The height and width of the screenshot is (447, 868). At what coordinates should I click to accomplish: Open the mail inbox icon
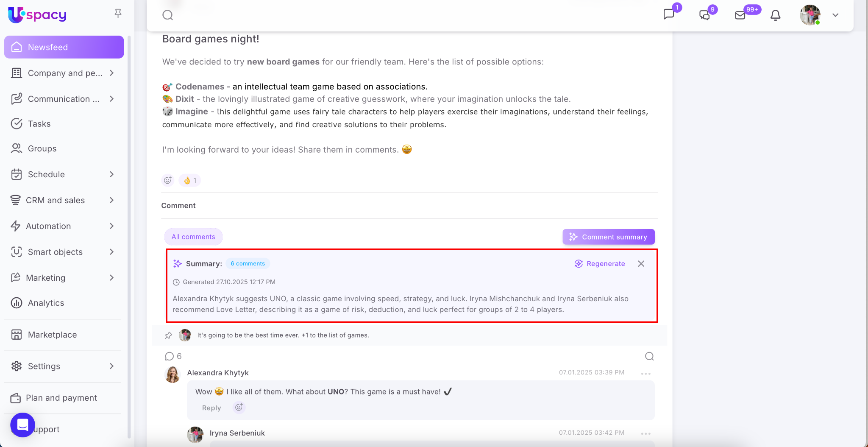740,15
